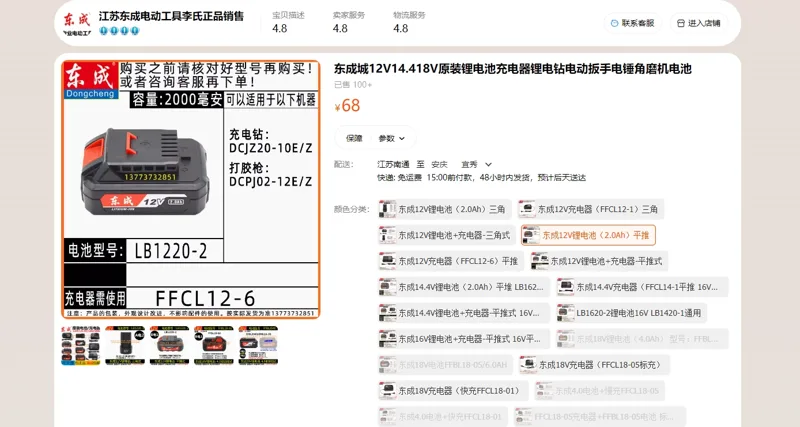
Task: Choose option 东成12V锂电池+充电器-三角式
Action: (447, 235)
